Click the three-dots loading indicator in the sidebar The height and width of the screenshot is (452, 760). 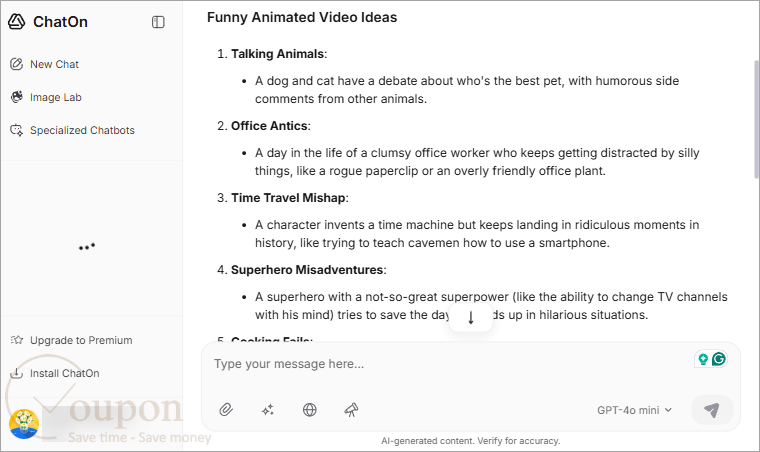[87, 247]
